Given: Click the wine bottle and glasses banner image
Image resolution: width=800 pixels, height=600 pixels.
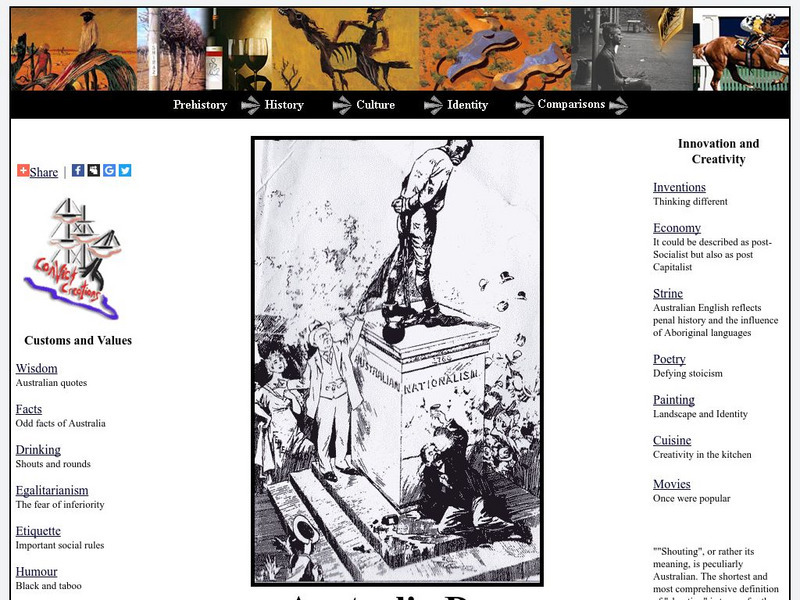Looking at the screenshot, I should pos(239,49).
